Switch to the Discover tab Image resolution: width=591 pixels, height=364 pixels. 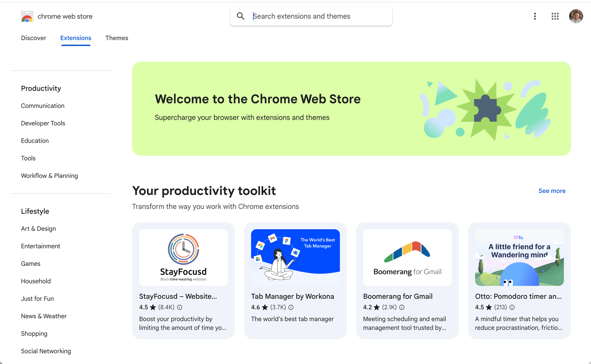click(33, 38)
